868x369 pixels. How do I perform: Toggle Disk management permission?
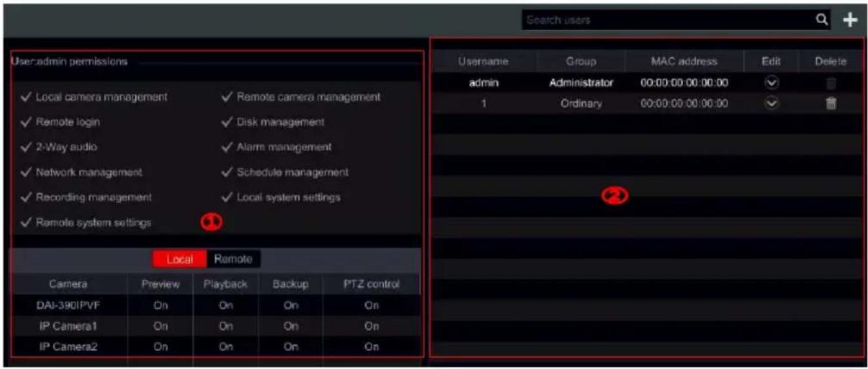(273, 122)
